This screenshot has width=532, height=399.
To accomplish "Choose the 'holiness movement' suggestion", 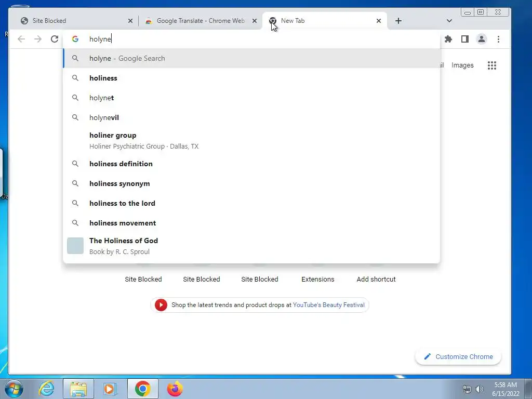I will point(251,223).
